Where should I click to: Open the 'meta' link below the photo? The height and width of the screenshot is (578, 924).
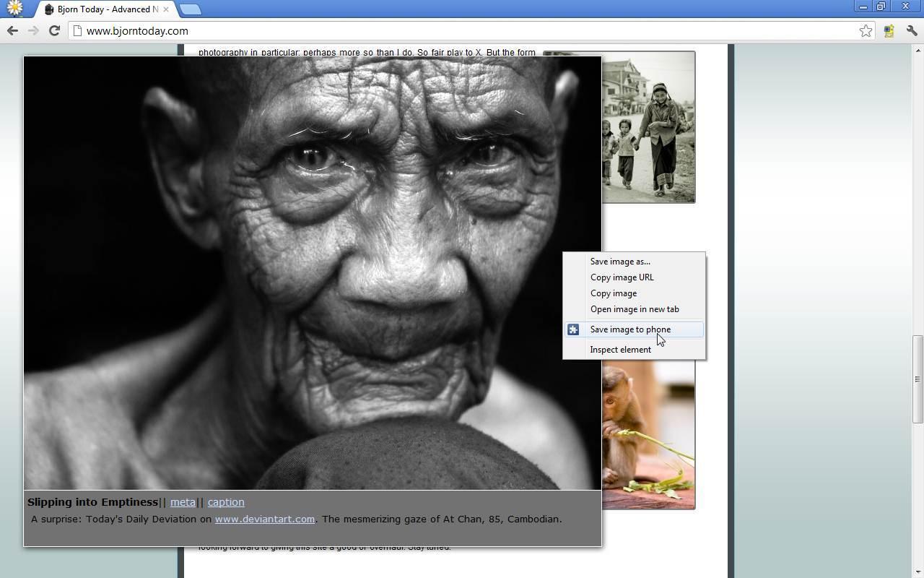[183, 502]
